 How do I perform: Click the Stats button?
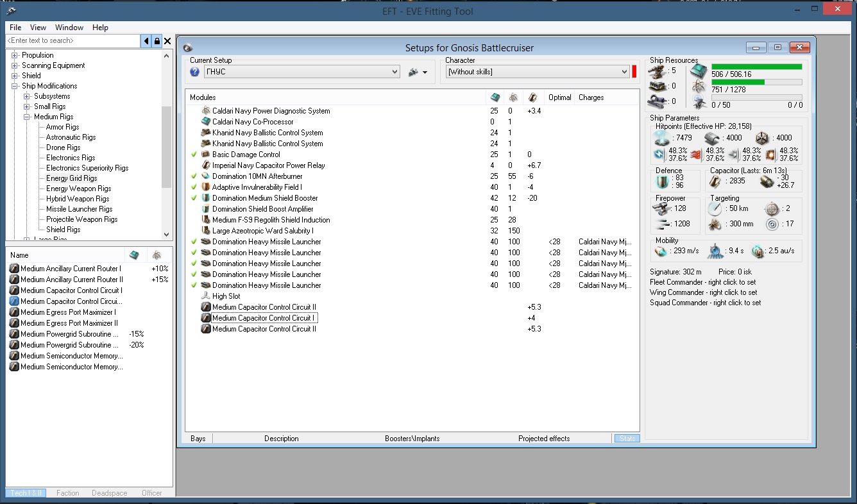click(626, 439)
